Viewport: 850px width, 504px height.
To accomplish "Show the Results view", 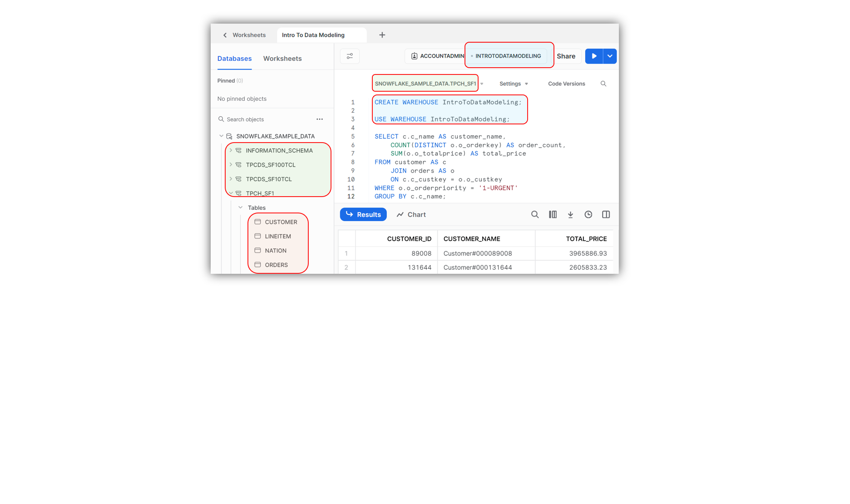I will (x=363, y=214).
